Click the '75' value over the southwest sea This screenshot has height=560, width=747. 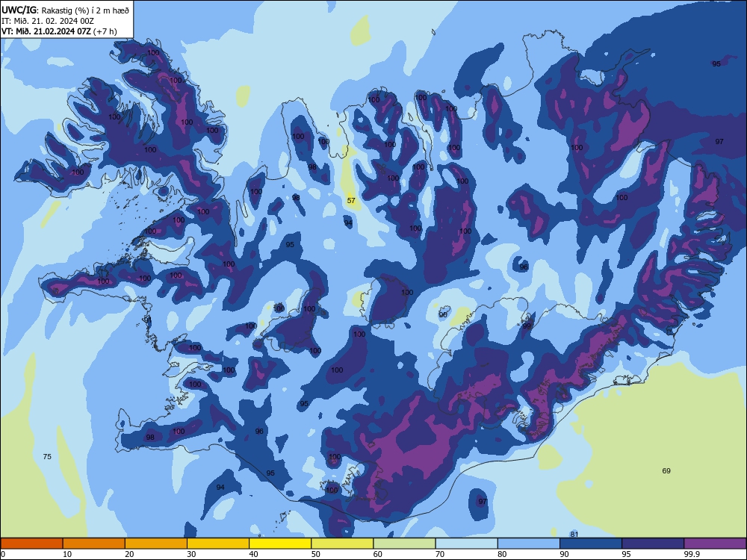tap(47, 457)
